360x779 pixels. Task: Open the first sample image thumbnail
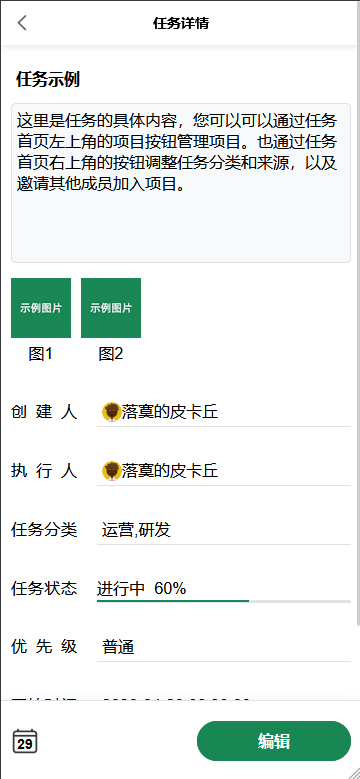coord(41,308)
